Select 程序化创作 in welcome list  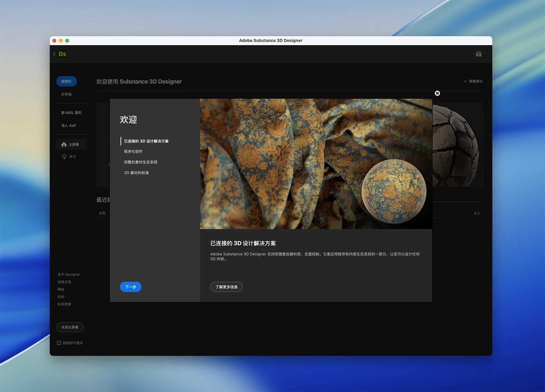click(133, 151)
